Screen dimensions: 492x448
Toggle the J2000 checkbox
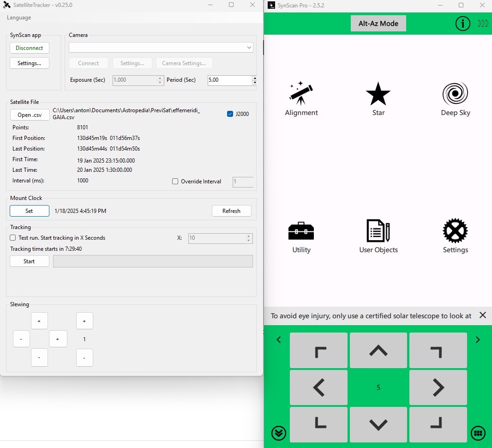230,114
